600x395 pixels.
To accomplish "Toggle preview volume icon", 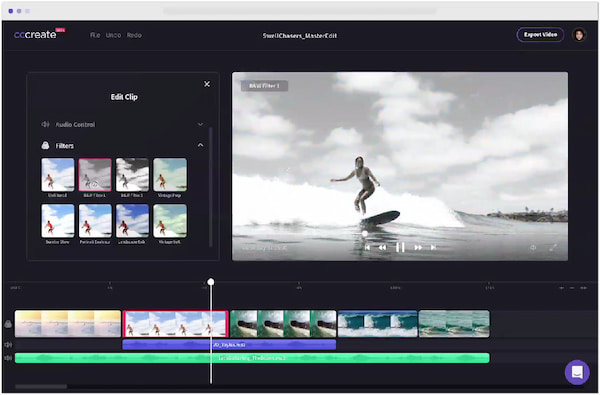I will pyautogui.click(x=533, y=248).
